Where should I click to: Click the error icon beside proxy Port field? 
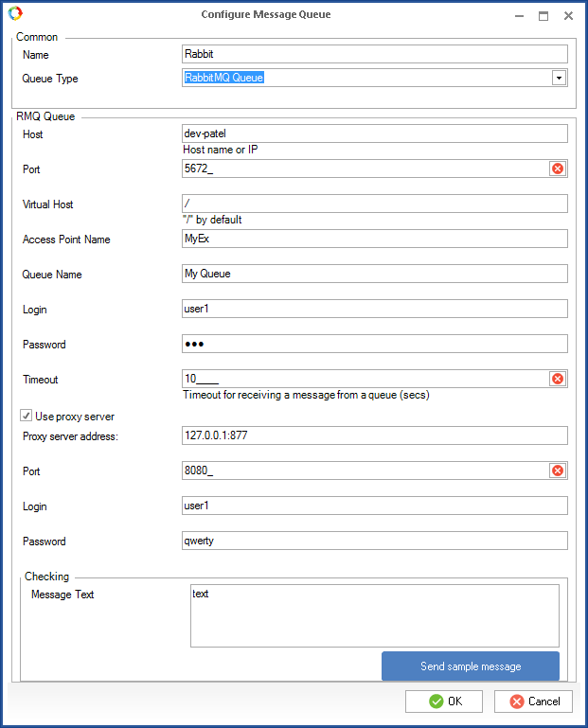pos(558,471)
